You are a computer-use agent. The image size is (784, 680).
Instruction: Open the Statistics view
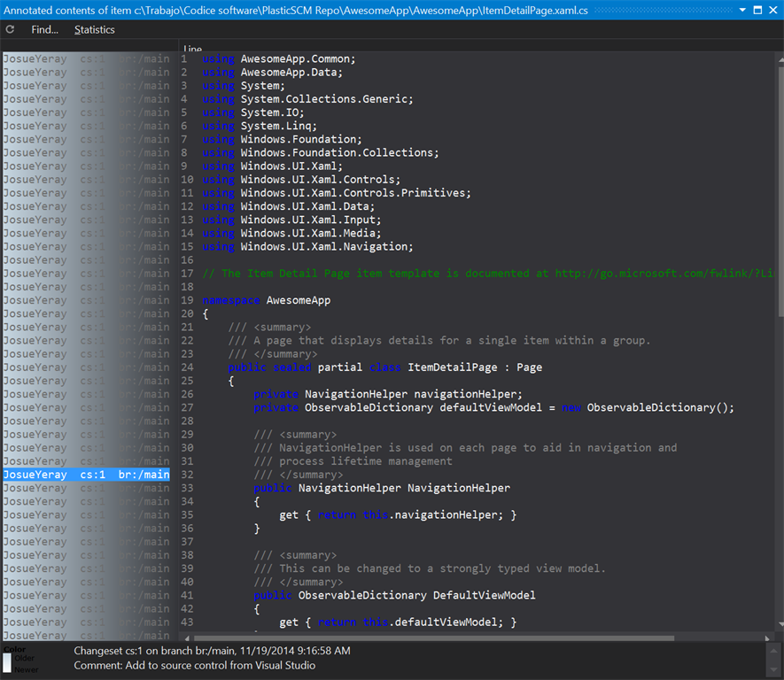94,29
